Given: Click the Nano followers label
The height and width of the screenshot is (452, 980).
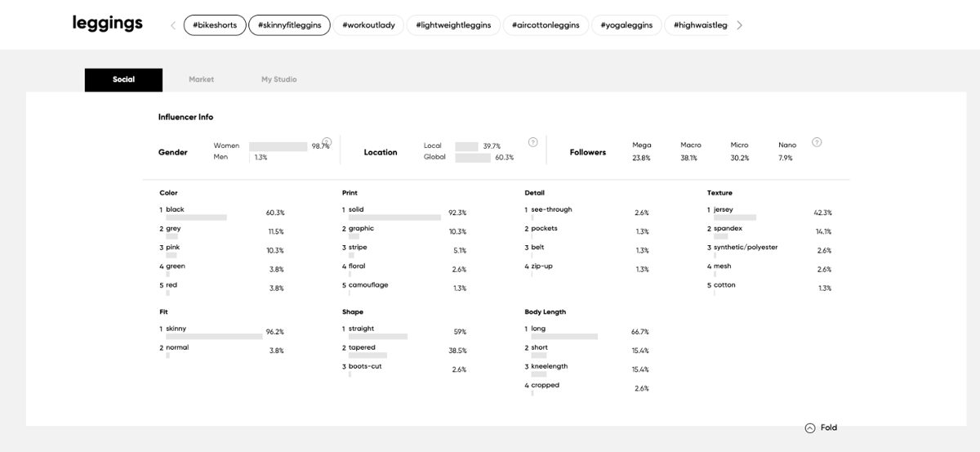Looking at the screenshot, I should click(x=787, y=145).
